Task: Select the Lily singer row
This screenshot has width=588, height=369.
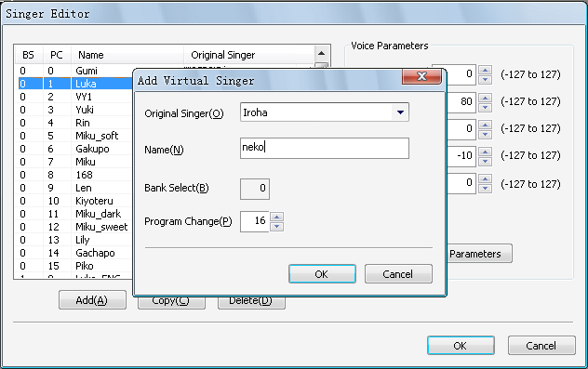Action: click(75, 240)
